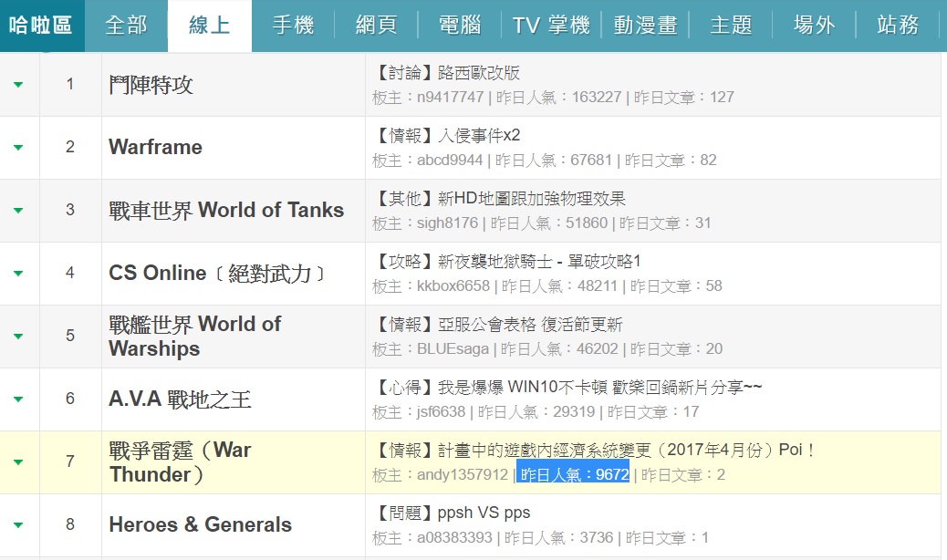Open the post 新夜襲地獄騎士 - 單破攻略1

point(539,261)
